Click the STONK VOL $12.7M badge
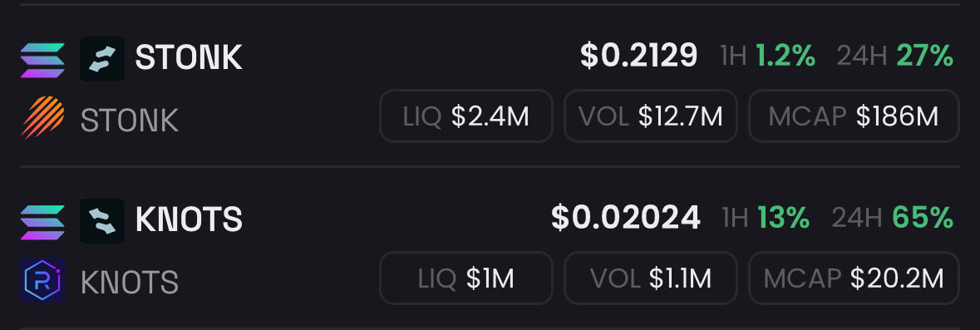This screenshot has width=980, height=330. tap(651, 116)
